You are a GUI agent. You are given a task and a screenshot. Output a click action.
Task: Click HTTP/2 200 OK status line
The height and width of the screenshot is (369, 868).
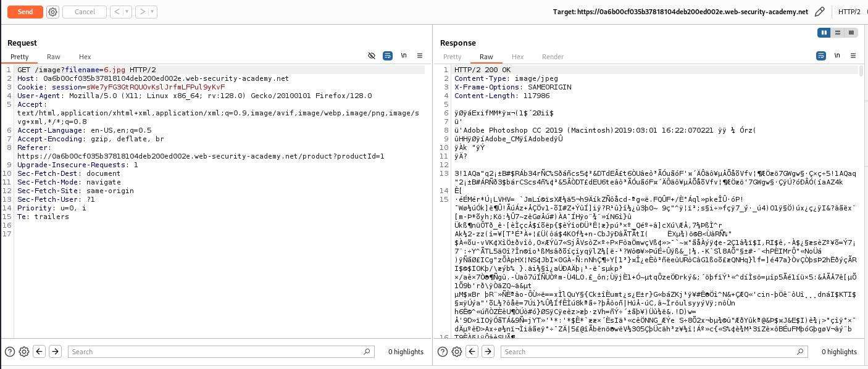(x=482, y=70)
